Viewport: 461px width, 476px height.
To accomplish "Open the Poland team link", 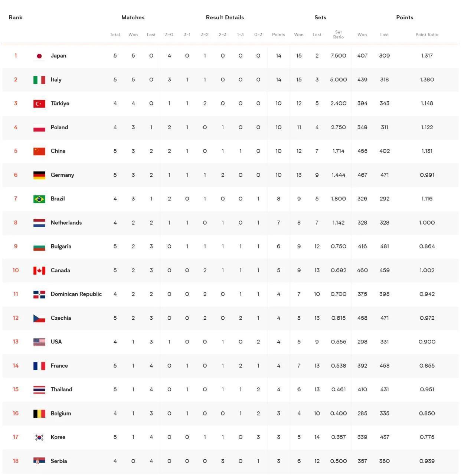I will 59,127.
